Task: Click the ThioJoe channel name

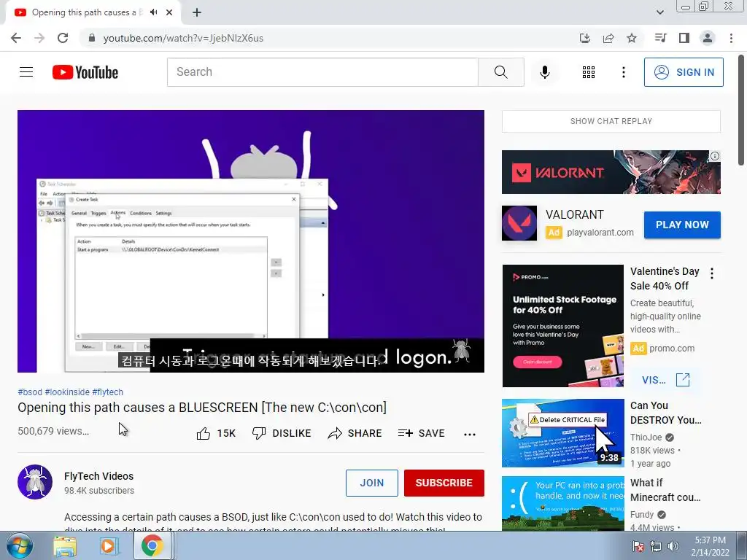Action: (646, 437)
